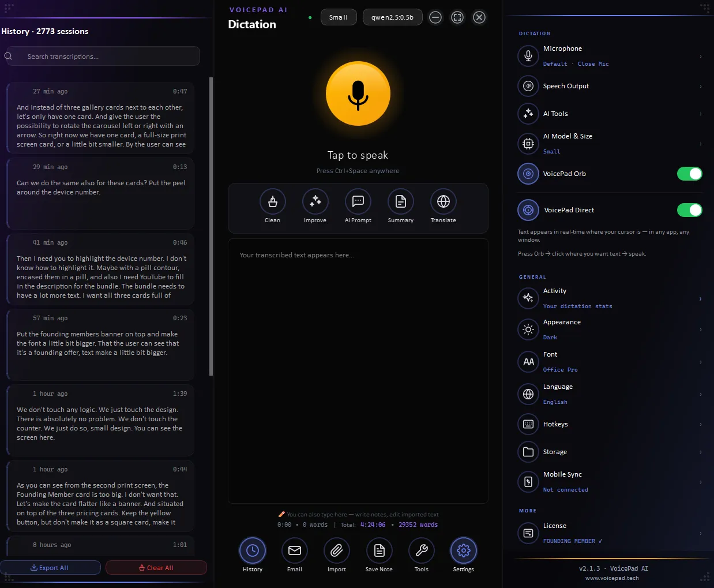Click the fullscreen expand icon
This screenshot has height=588, width=714.
[x=457, y=17]
